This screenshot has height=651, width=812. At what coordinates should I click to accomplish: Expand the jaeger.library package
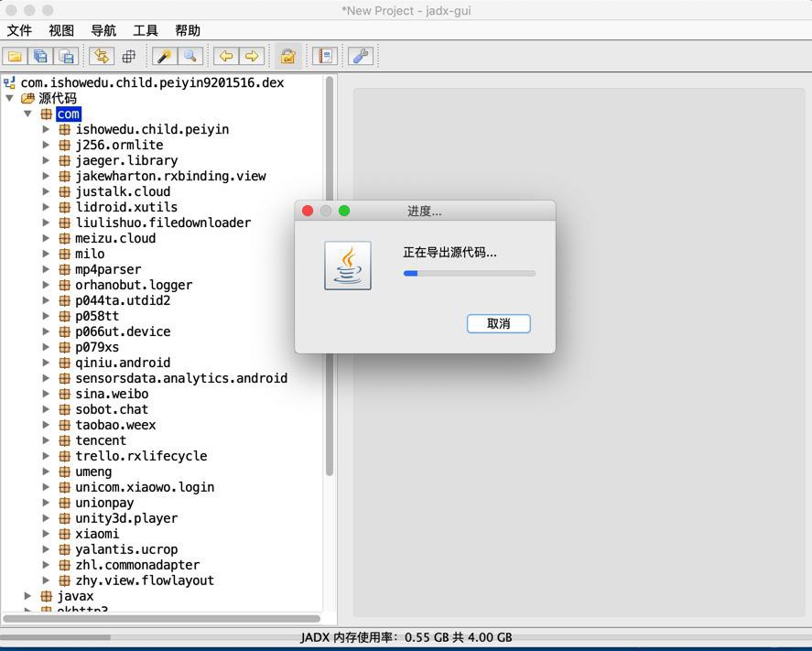(46, 160)
